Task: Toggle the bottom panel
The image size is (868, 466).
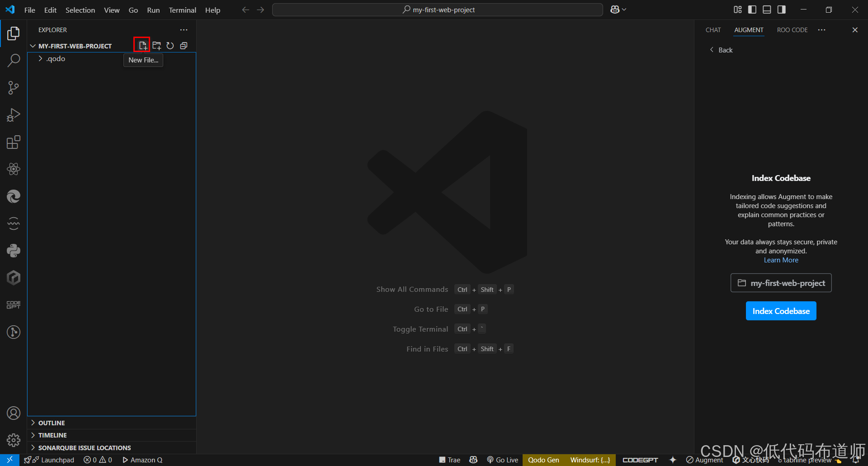Action: pos(767,10)
